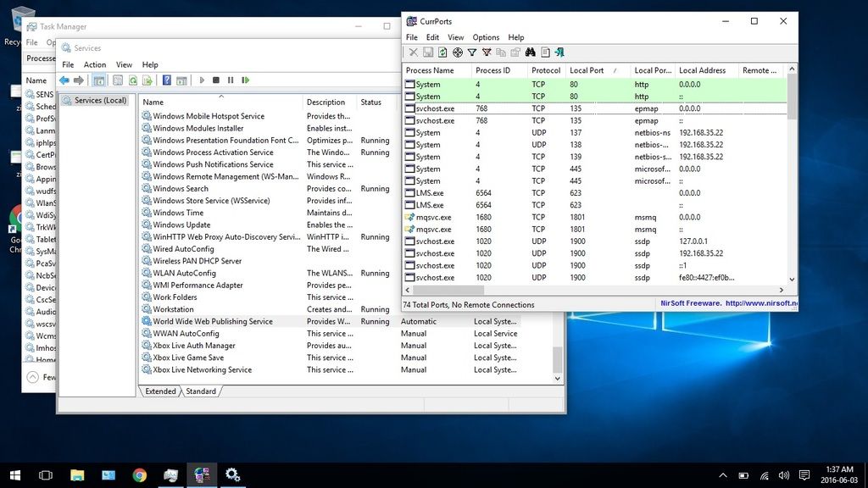The height and width of the screenshot is (488, 868).
Task: Open Help icon in Services toolbar
Action: [x=167, y=80]
